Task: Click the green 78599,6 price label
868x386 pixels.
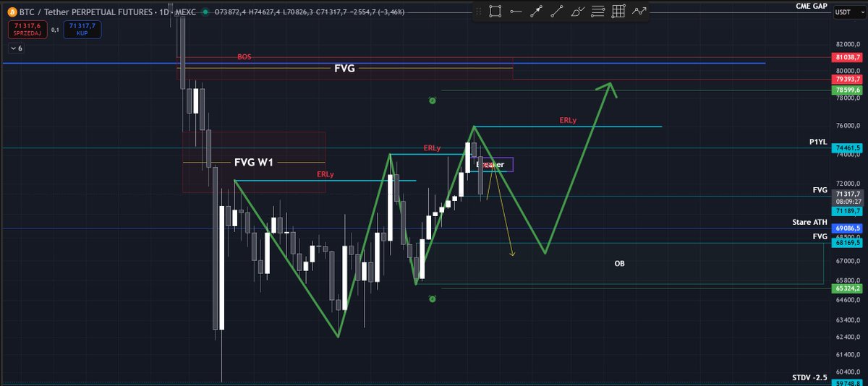Action: tap(846, 90)
